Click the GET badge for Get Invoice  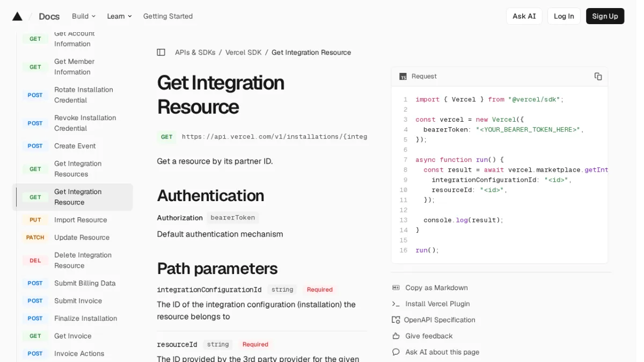pyautogui.click(x=35, y=336)
